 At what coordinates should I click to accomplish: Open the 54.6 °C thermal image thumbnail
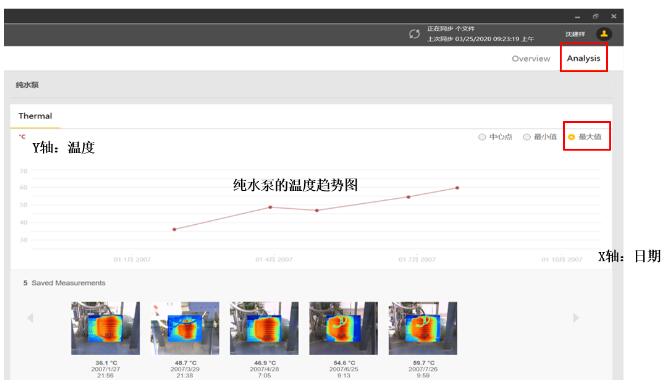pyautogui.click(x=343, y=328)
